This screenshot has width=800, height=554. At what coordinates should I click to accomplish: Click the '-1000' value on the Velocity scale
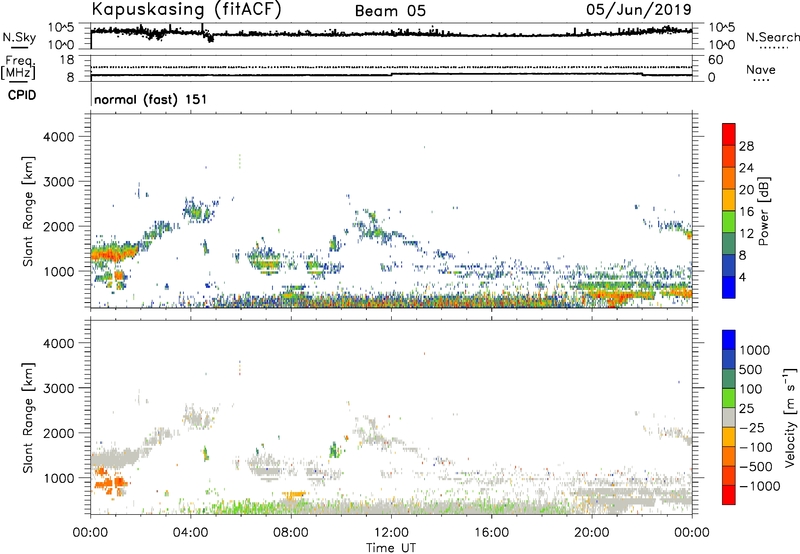tap(760, 486)
